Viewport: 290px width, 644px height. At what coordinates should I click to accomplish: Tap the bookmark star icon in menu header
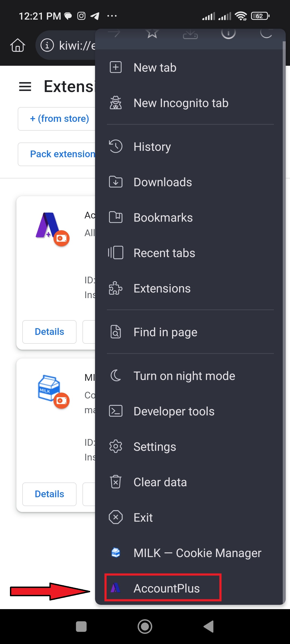pyautogui.click(x=152, y=33)
